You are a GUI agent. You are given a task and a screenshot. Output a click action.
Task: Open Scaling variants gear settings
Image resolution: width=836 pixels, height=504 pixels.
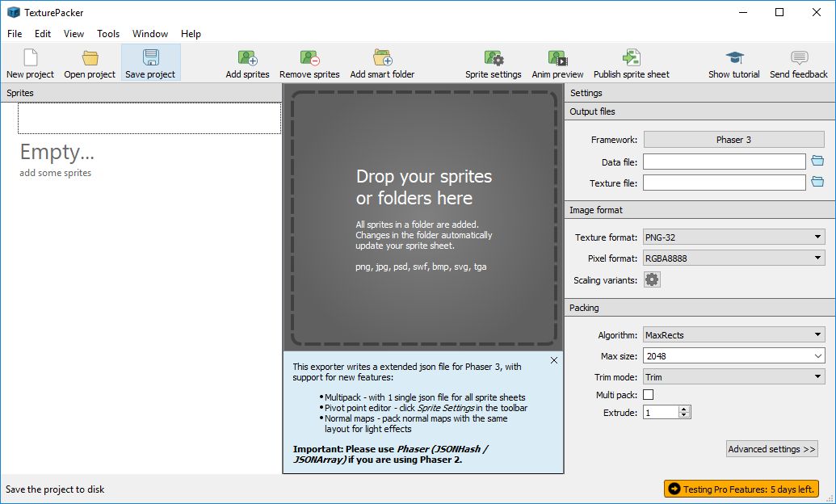coord(652,279)
